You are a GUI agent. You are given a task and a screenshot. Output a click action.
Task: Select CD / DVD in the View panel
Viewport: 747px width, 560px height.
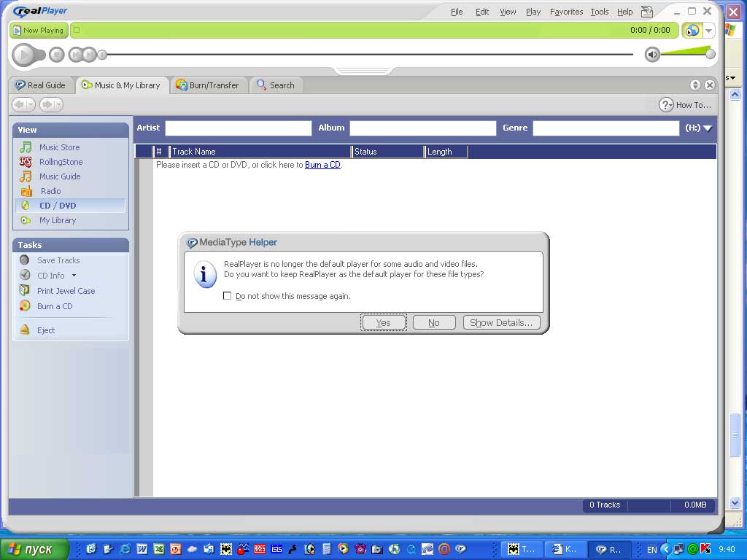(x=71, y=206)
